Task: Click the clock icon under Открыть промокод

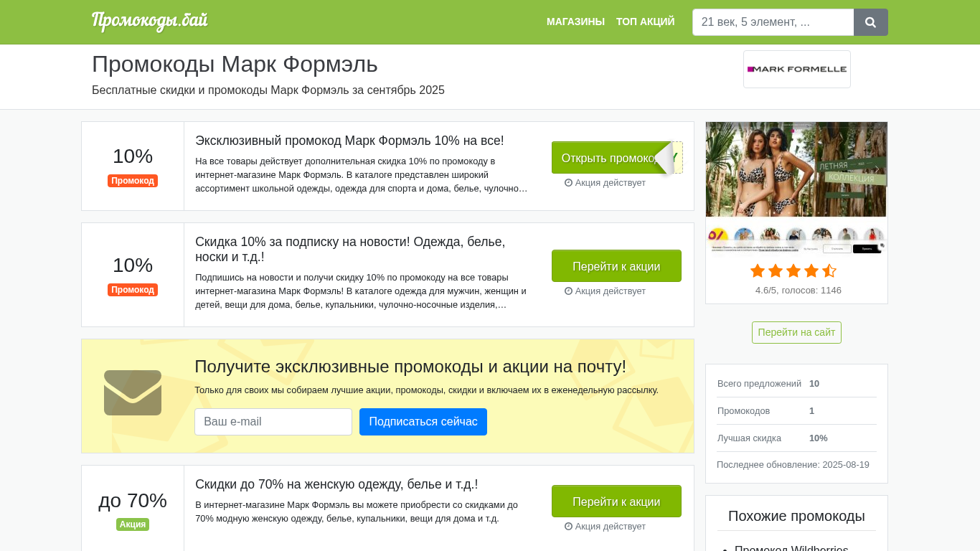Action: [568, 183]
